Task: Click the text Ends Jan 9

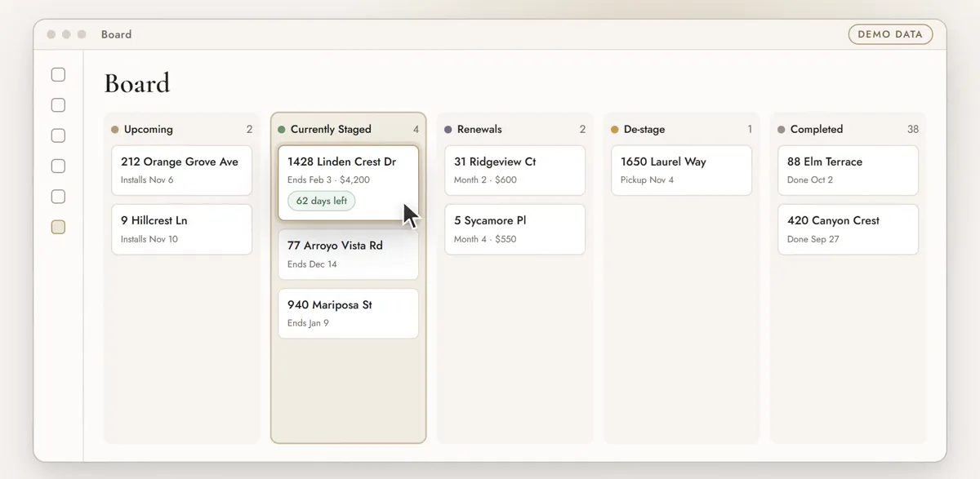Action: (x=308, y=323)
